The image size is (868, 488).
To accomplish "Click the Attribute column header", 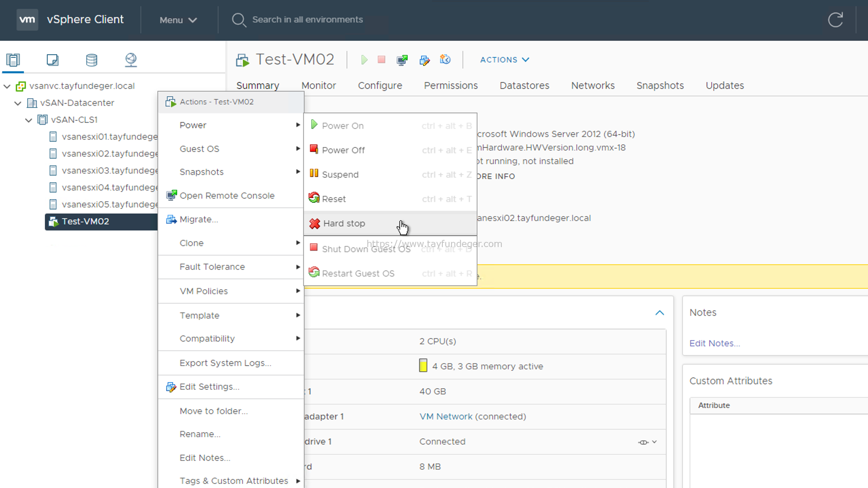I will tap(714, 405).
